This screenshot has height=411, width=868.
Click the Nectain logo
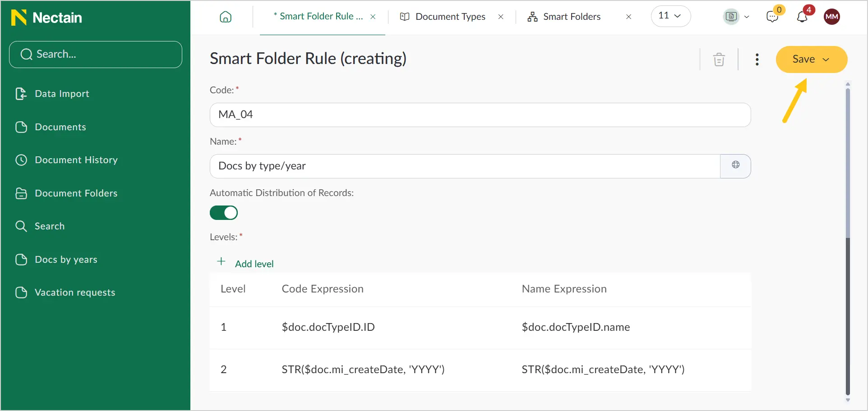(x=46, y=18)
